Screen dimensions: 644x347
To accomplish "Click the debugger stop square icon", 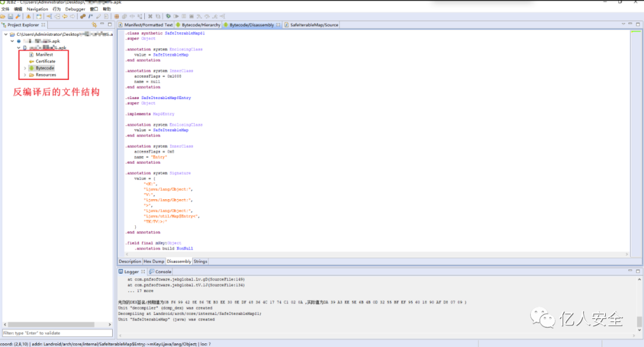I will (191, 17).
